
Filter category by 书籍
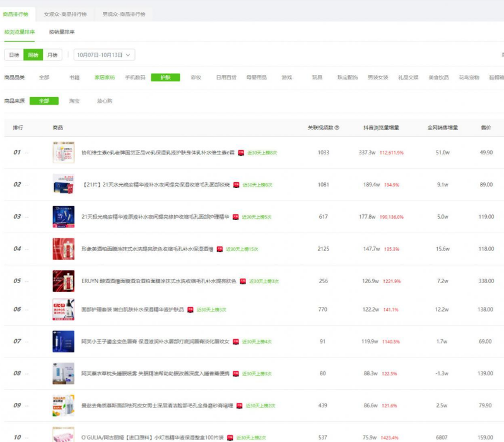(74, 78)
